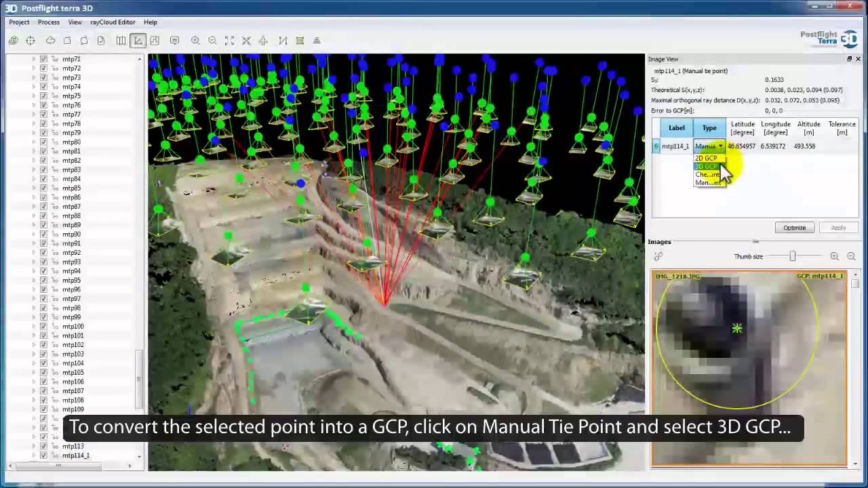The height and width of the screenshot is (488, 868).
Task: Click the IMG_1218.JPG image thumbnail
Action: click(x=749, y=369)
